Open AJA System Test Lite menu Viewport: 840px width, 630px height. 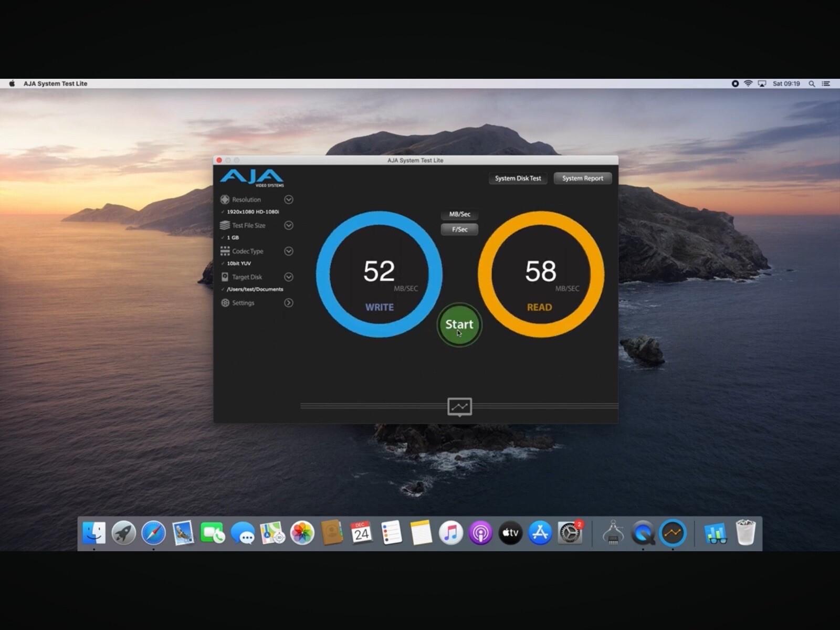coord(55,83)
